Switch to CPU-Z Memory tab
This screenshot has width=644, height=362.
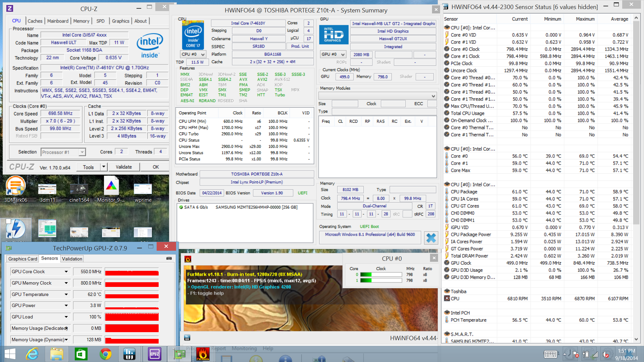tap(81, 21)
